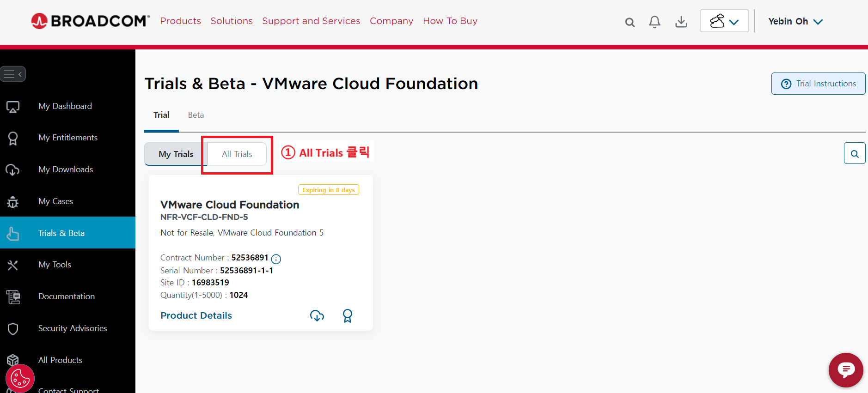Viewport: 868px width, 393px height.
Task: Click the download cloud icon on trial card
Action: pyautogui.click(x=317, y=316)
